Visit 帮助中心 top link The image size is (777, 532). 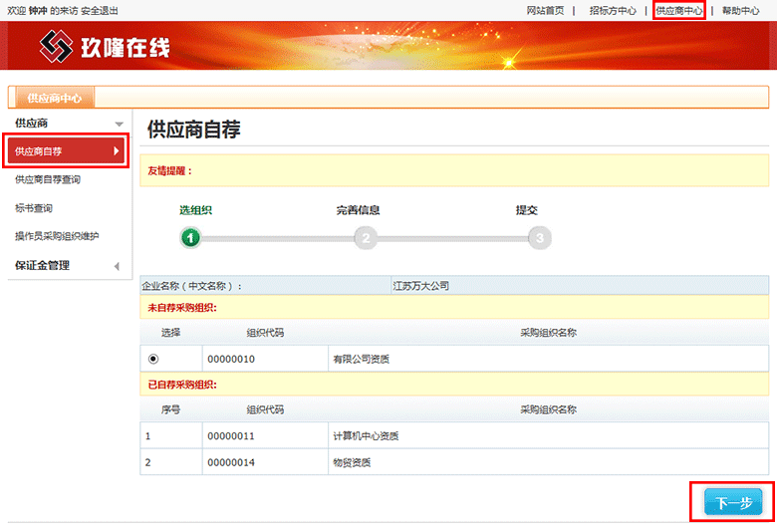[x=740, y=10]
